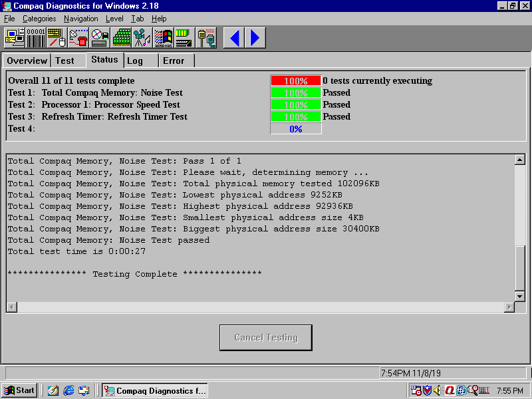Open the Windows category flag icon

point(164,38)
